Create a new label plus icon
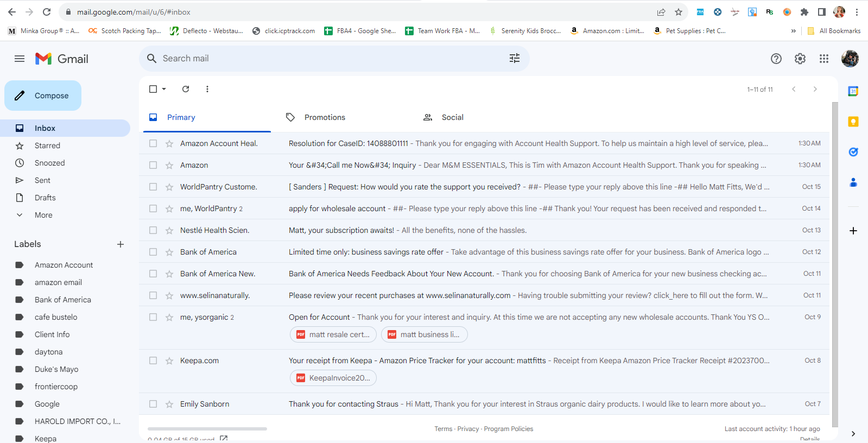 121,244
